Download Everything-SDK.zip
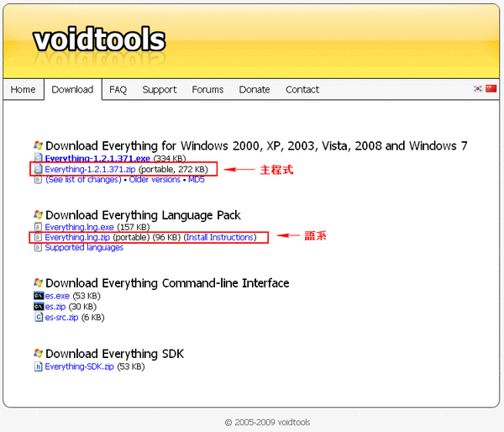 (80, 366)
